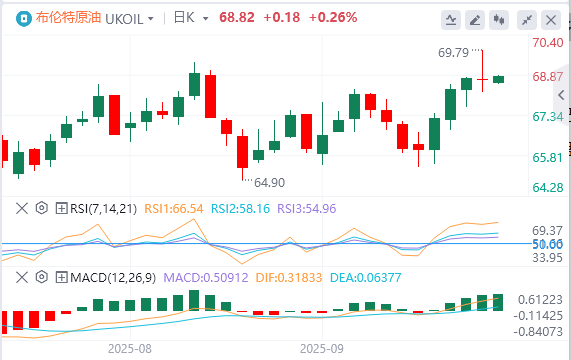This screenshot has width=571, height=360.
Task: Select the RSI(7,14,21) indicator label
Action: pyautogui.click(x=103, y=209)
